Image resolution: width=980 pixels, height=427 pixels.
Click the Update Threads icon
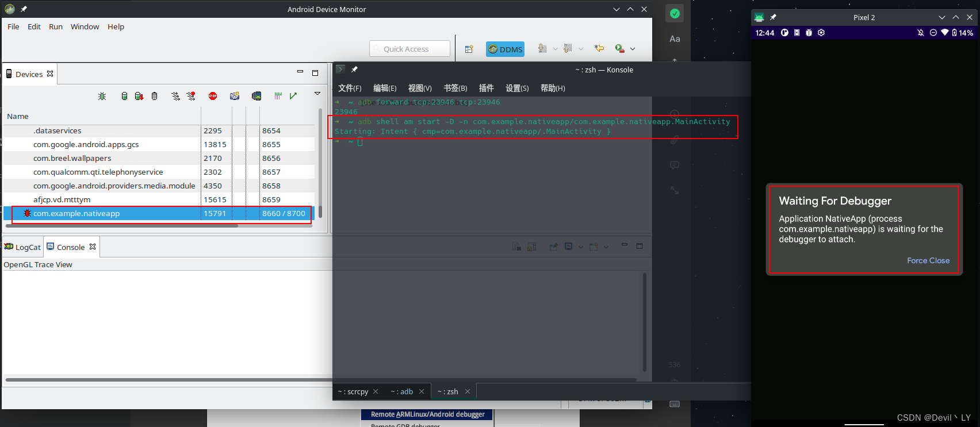(x=175, y=96)
